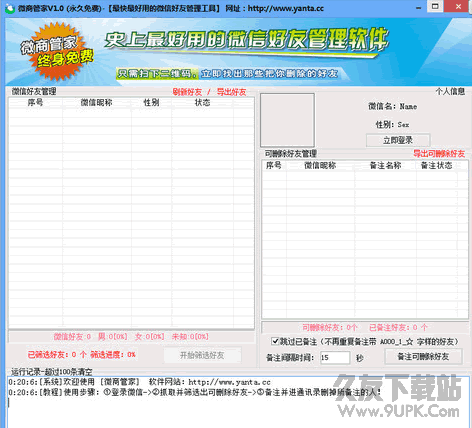
Task: Click the 导出好友 link
Action: point(232,92)
